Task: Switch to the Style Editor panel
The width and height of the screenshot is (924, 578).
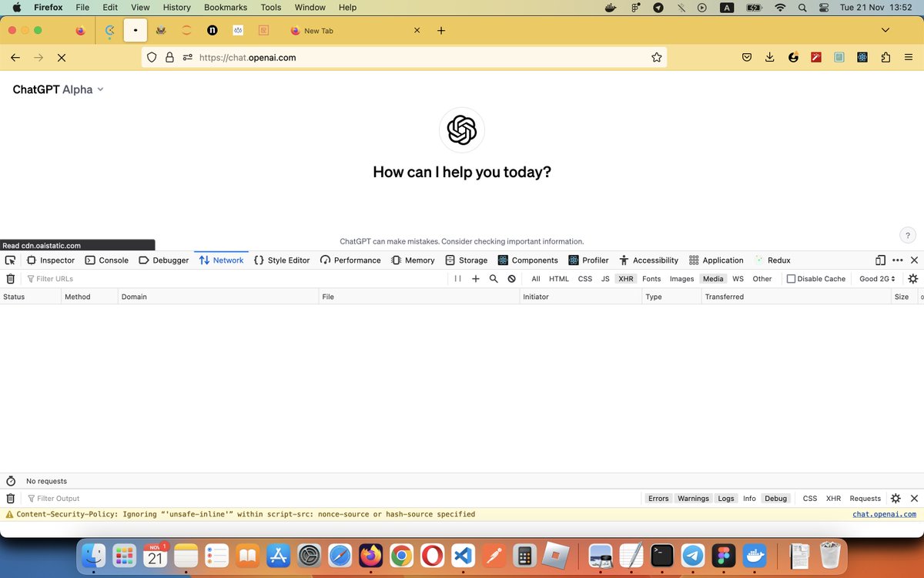Action: point(282,260)
